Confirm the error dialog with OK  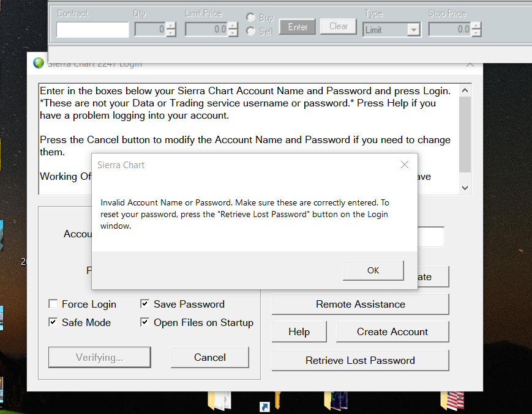373,270
